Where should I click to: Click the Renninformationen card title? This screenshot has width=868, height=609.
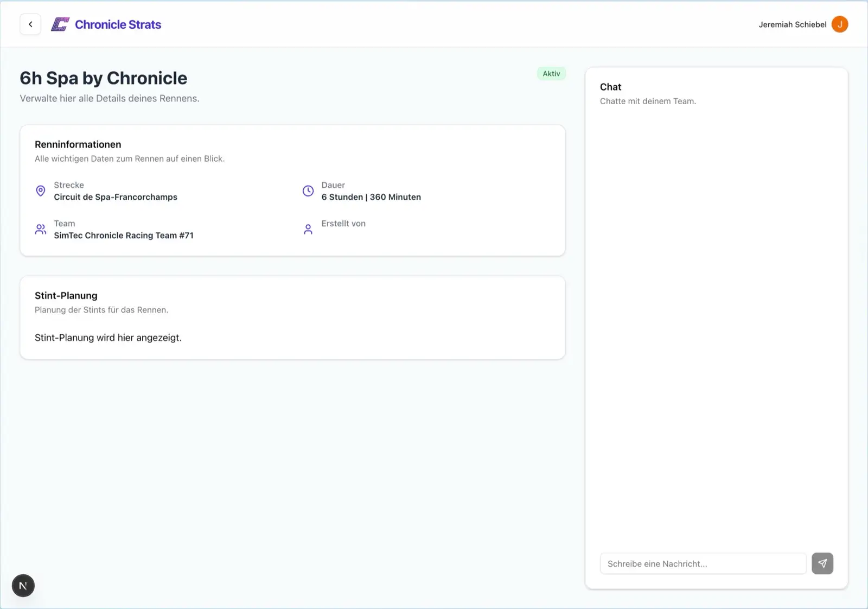coord(78,144)
